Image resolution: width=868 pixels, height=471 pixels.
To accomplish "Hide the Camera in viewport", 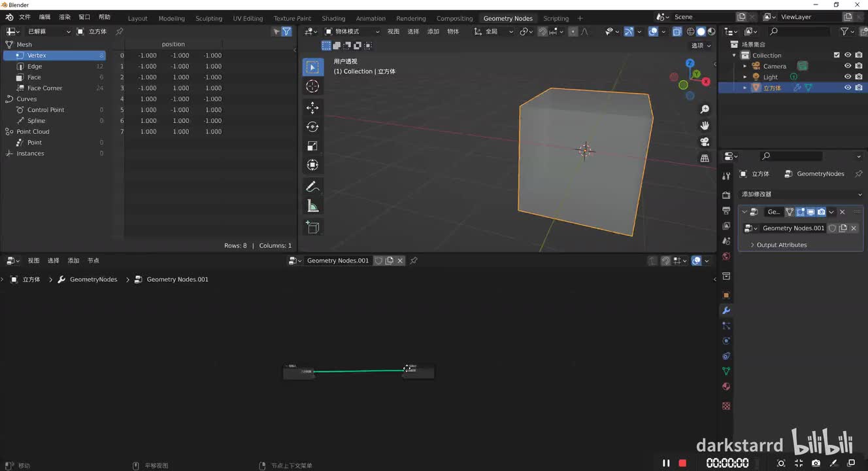I will pos(848,66).
